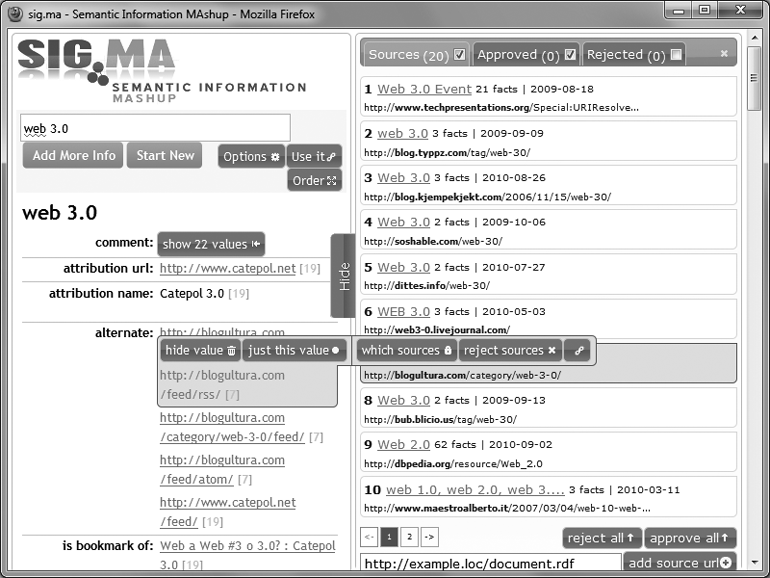Focus the web 3.0 search field

tap(155, 128)
